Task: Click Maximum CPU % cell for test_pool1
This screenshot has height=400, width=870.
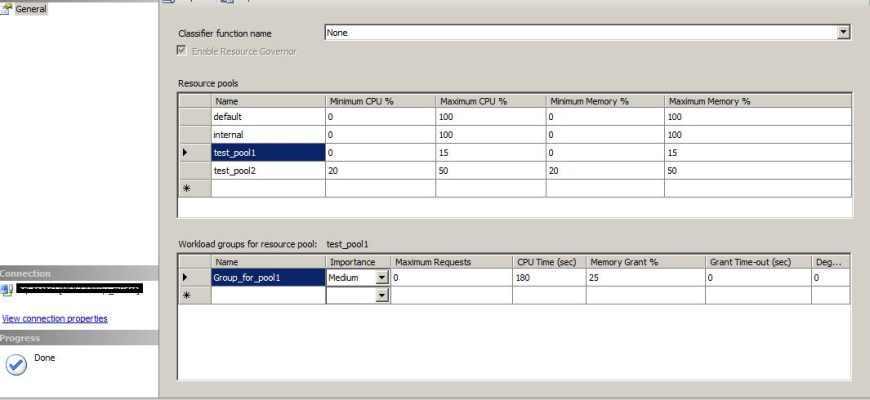Action: pyautogui.click(x=490, y=153)
